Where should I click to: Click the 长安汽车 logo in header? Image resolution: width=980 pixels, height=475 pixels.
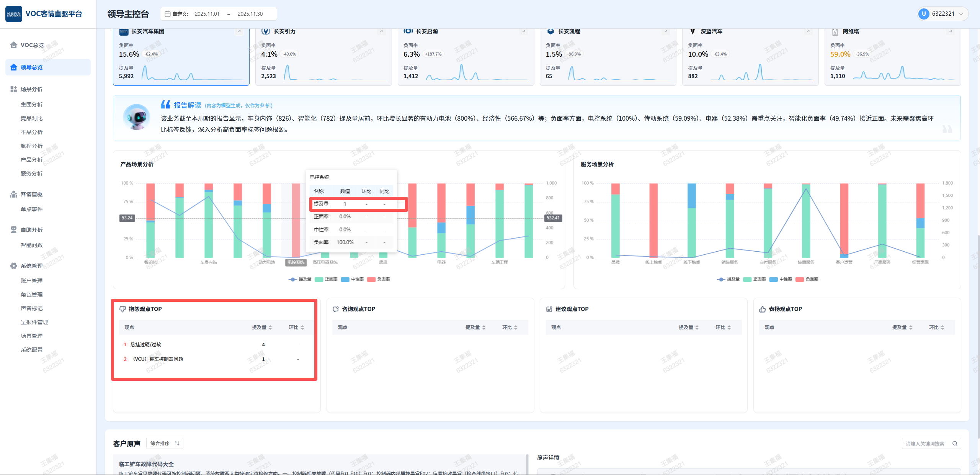pos(14,14)
